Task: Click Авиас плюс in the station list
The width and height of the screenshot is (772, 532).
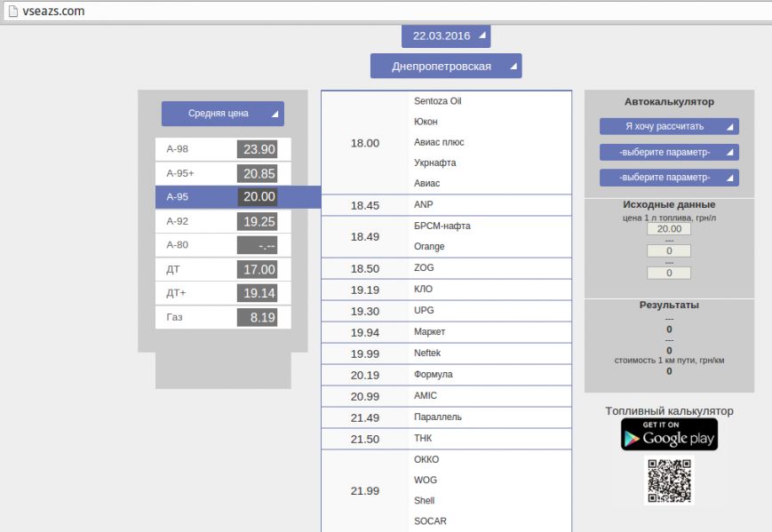Action: pos(439,142)
